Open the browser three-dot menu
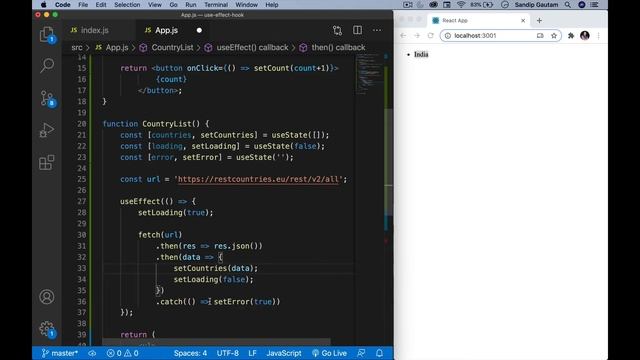The image size is (640, 360). coord(598,36)
